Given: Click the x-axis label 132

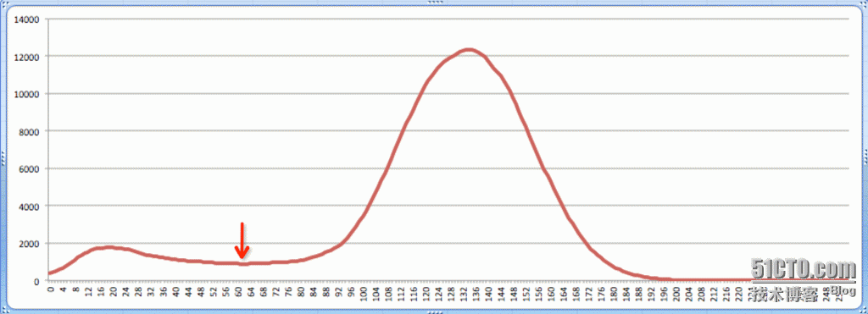Looking at the screenshot, I should (x=464, y=293).
